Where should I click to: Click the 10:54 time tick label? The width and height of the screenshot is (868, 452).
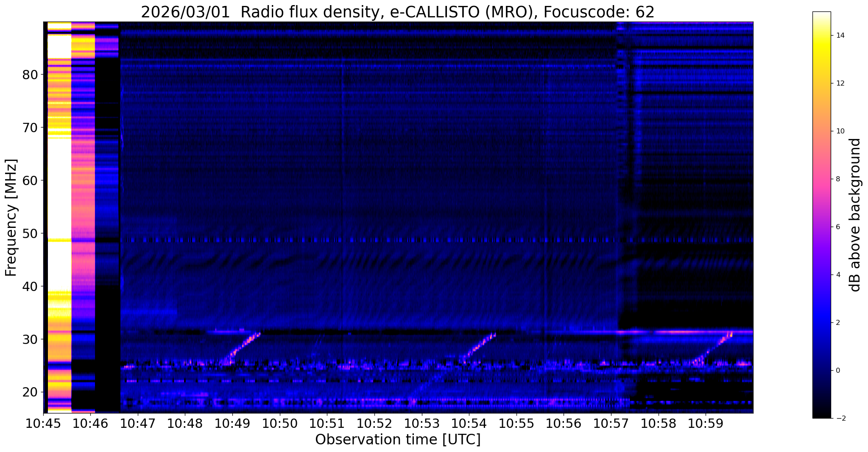(x=469, y=423)
